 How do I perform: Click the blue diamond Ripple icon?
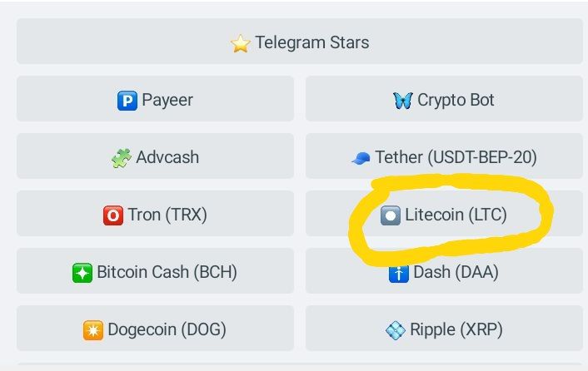point(396,330)
